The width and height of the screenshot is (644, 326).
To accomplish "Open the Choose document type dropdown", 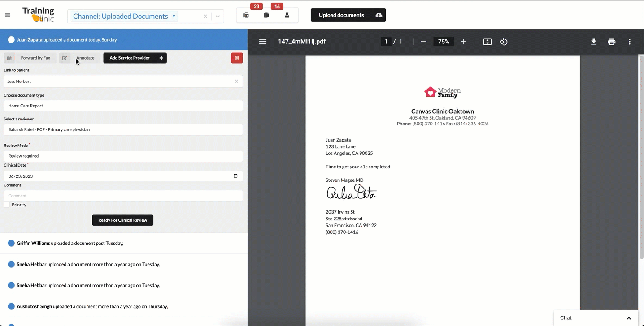I will pos(123,106).
